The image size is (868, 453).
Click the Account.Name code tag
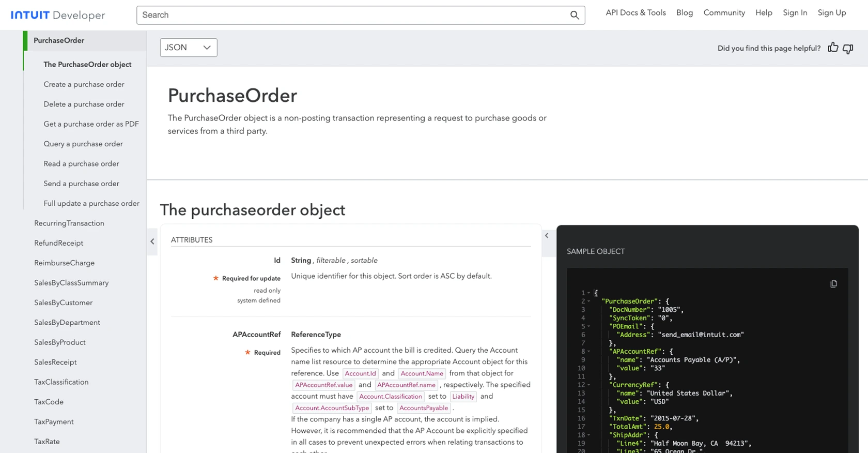(422, 373)
